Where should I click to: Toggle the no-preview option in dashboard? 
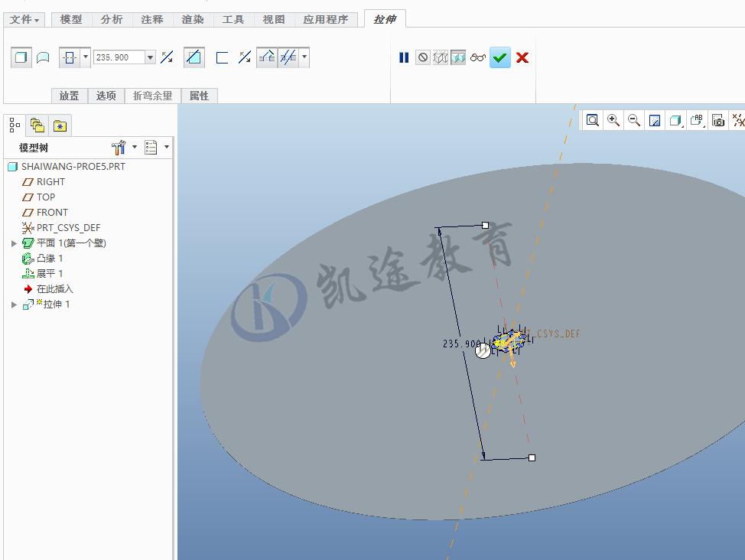coord(423,57)
